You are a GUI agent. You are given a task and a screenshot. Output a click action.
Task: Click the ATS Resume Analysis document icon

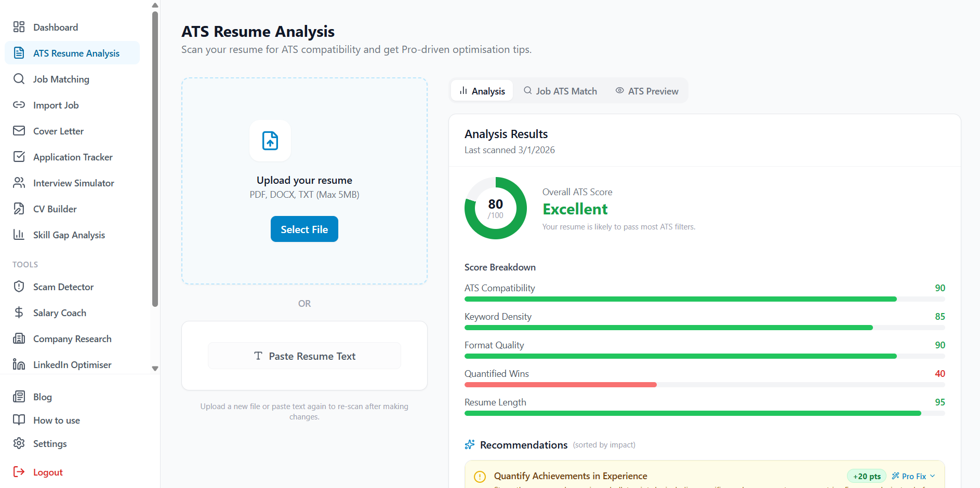coord(19,53)
